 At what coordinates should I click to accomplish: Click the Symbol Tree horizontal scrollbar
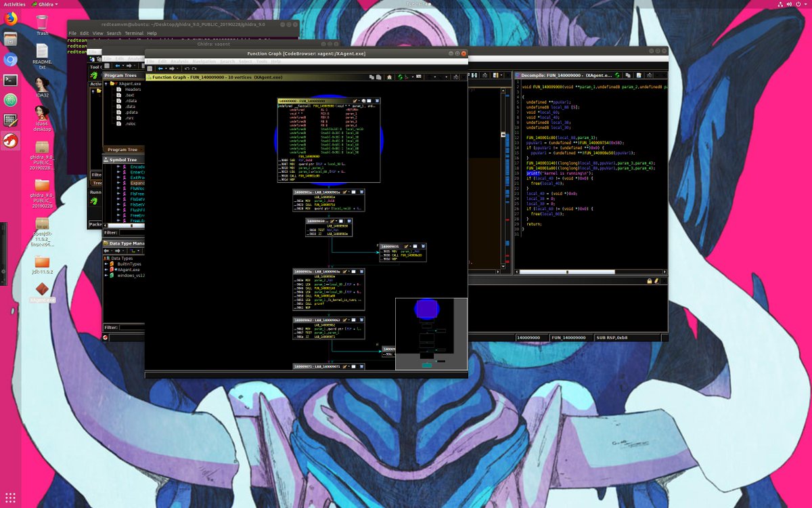click(x=125, y=226)
